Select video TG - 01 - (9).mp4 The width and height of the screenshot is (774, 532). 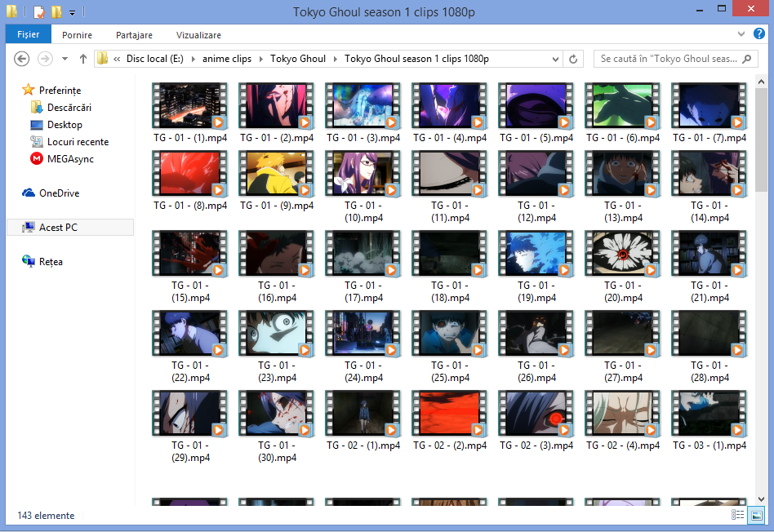point(277,180)
